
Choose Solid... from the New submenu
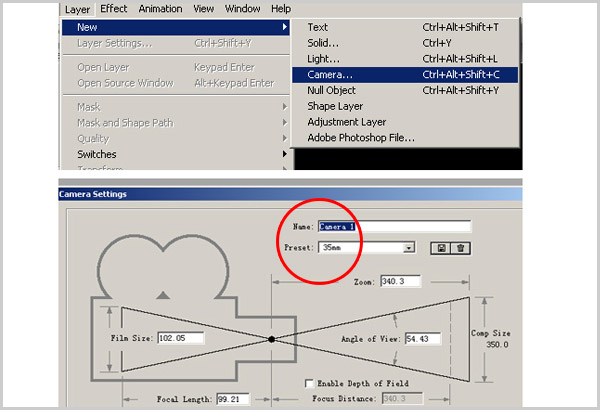[405, 43]
